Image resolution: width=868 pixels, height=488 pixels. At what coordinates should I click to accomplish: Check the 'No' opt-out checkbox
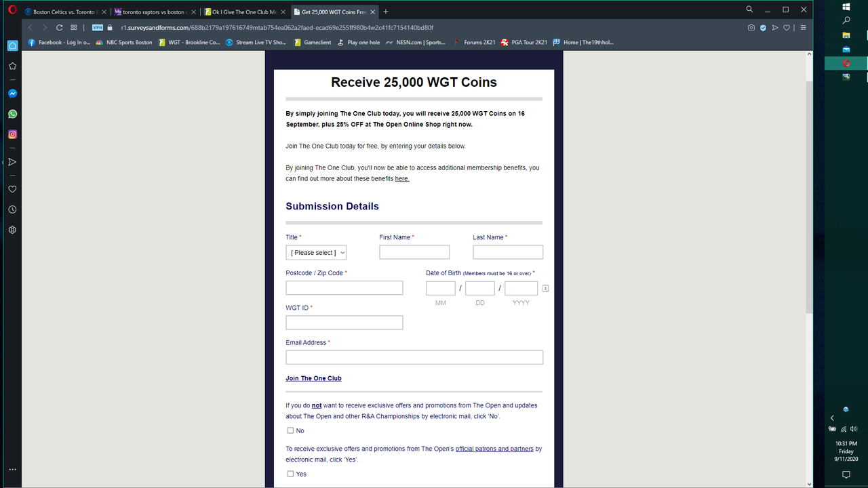[x=290, y=430]
